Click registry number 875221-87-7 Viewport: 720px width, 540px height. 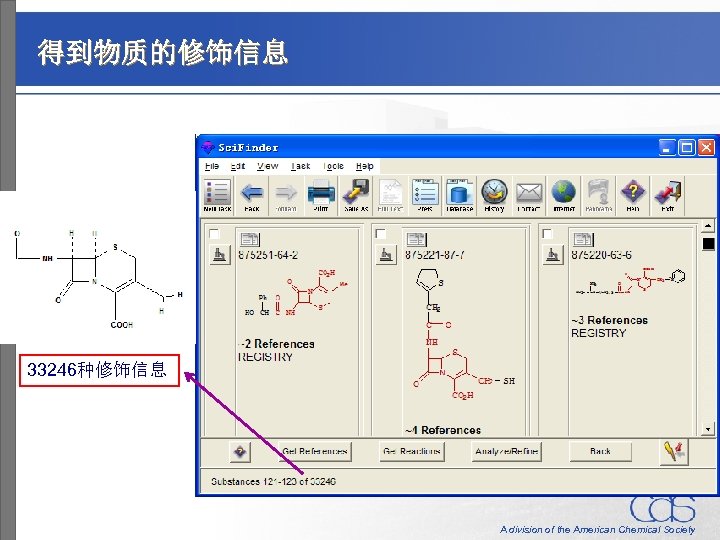434,255
